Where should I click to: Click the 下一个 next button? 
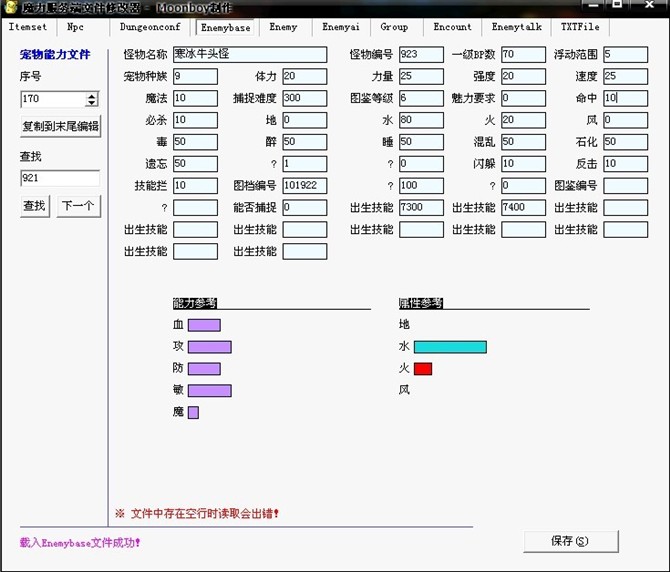tap(77, 205)
